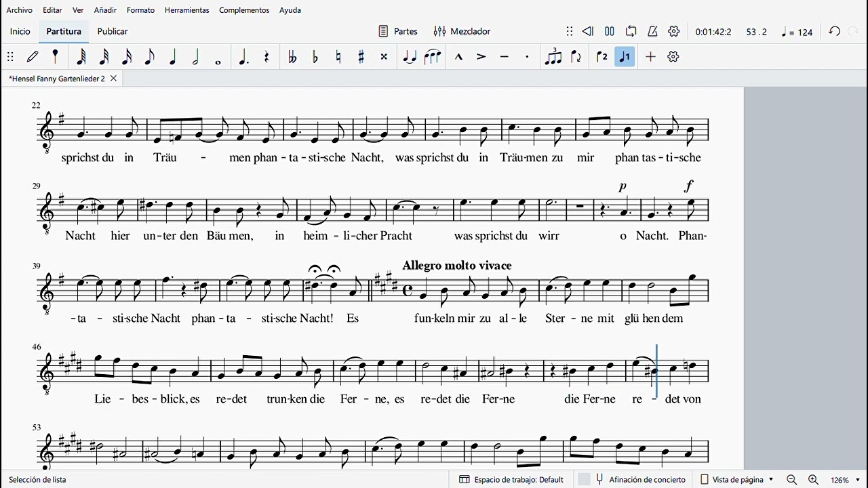Viewport: 868px width, 488px height.
Task: Add marcato articulation
Action: pyautogui.click(x=458, y=57)
